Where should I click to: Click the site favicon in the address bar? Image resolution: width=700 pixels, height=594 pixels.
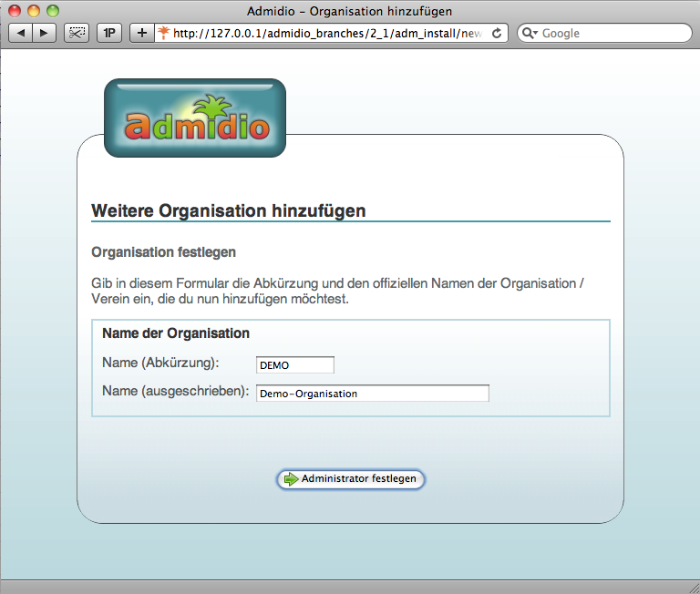(164, 33)
